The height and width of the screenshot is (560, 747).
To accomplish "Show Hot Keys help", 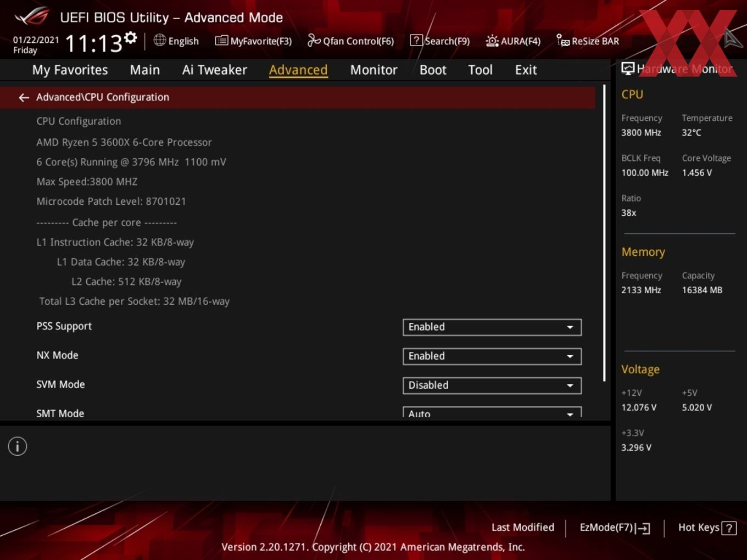I will click(707, 528).
